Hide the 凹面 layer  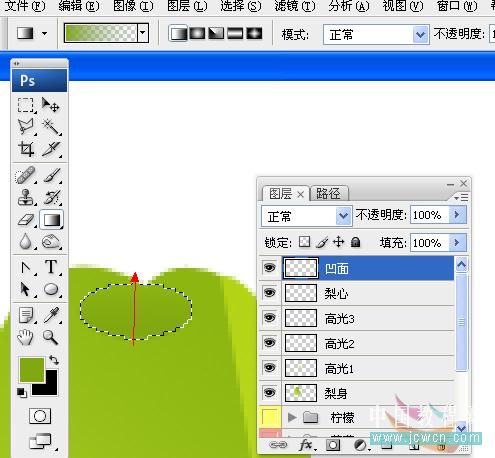point(270,268)
